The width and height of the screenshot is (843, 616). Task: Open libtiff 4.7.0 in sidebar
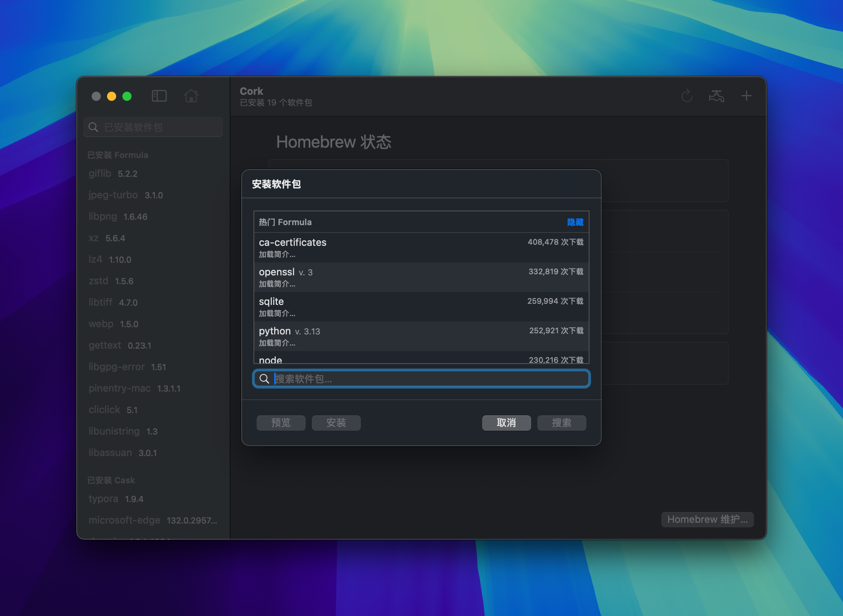(x=153, y=303)
